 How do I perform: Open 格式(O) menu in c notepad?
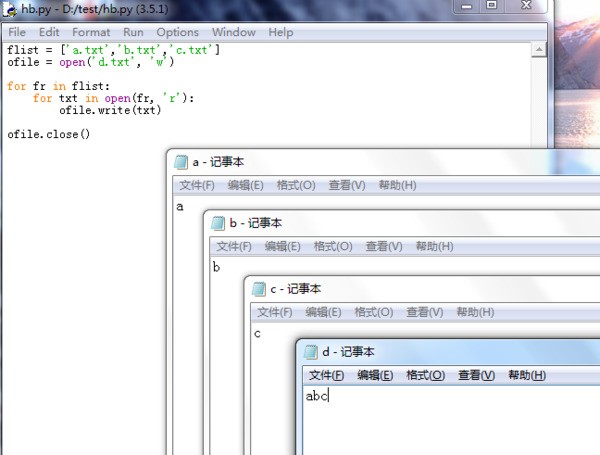click(x=374, y=312)
